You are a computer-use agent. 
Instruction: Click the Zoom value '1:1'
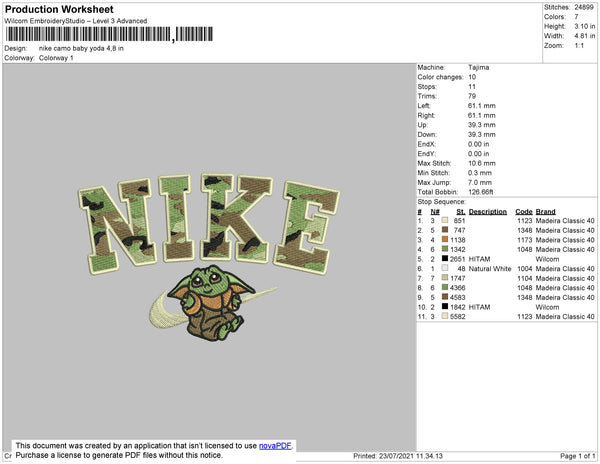pyautogui.click(x=579, y=46)
